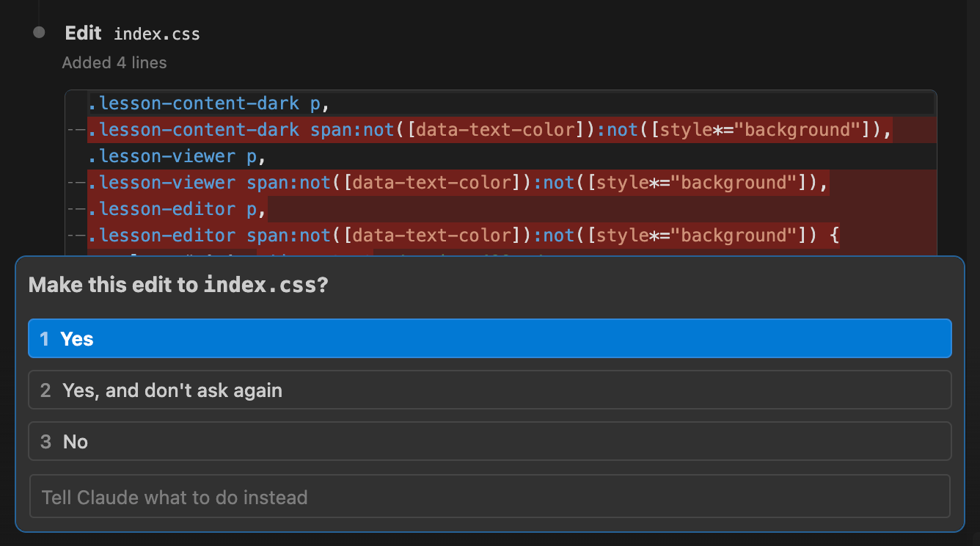Open the index.css filename in the Edit header
This screenshot has width=980, height=546.
click(x=156, y=34)
